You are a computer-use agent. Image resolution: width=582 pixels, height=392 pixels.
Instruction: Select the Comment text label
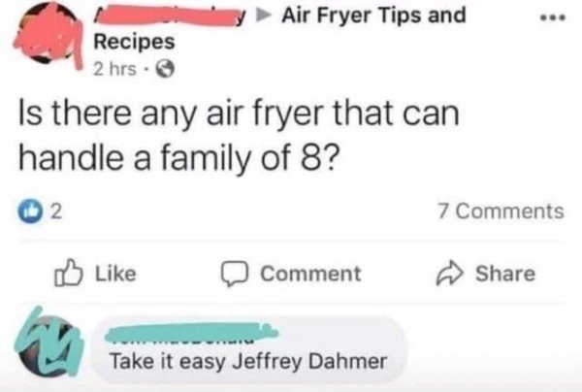coord(310,274)
